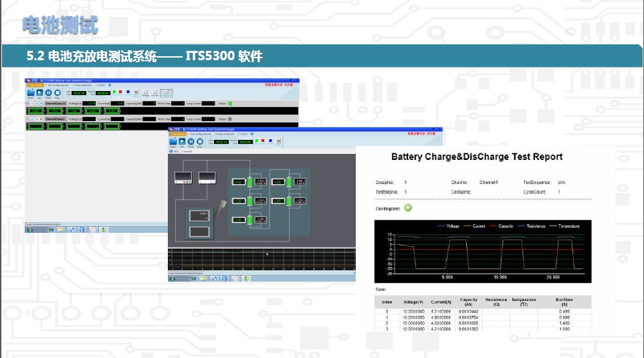Click the Pause icon in top window toolbar

point(49,93)
